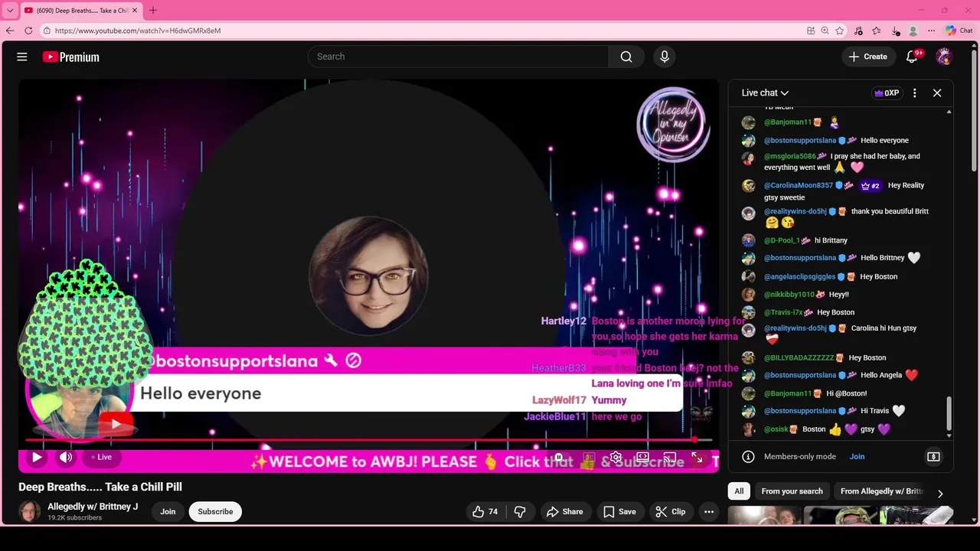This screenshot has height=551, width=980.
Task: Click @msgloria5086 username in chat
Action: point(790,156)
